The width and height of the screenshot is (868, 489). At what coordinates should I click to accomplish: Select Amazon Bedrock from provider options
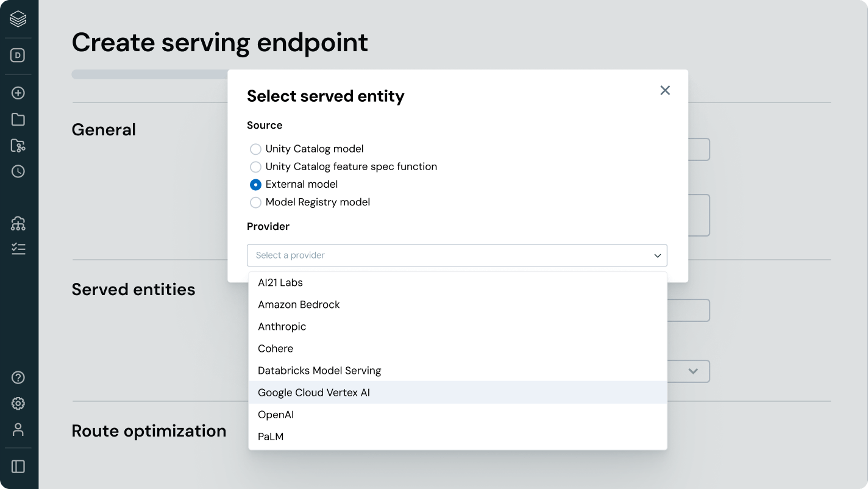pyautogui.click(x=299, y=305)
